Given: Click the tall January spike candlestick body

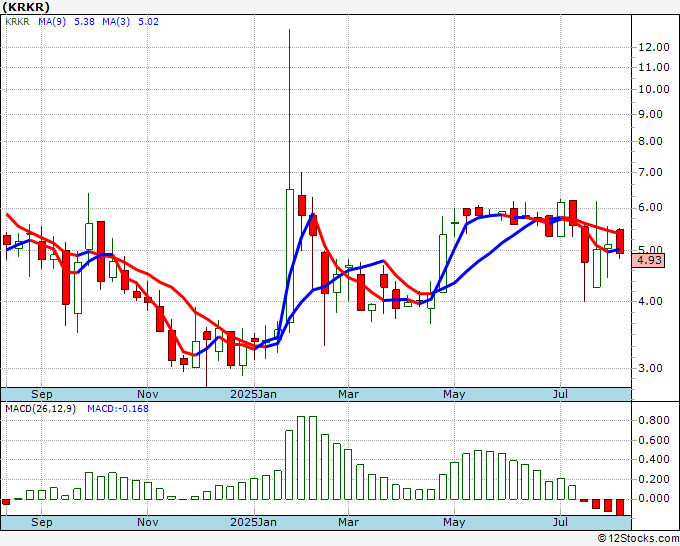Looking at the screenshot, I should 290,256.
